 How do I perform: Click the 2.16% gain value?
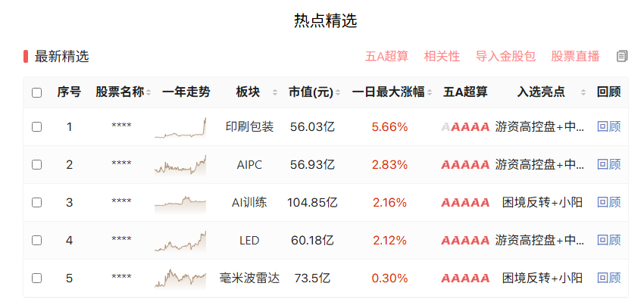click(x=389, y=203)
